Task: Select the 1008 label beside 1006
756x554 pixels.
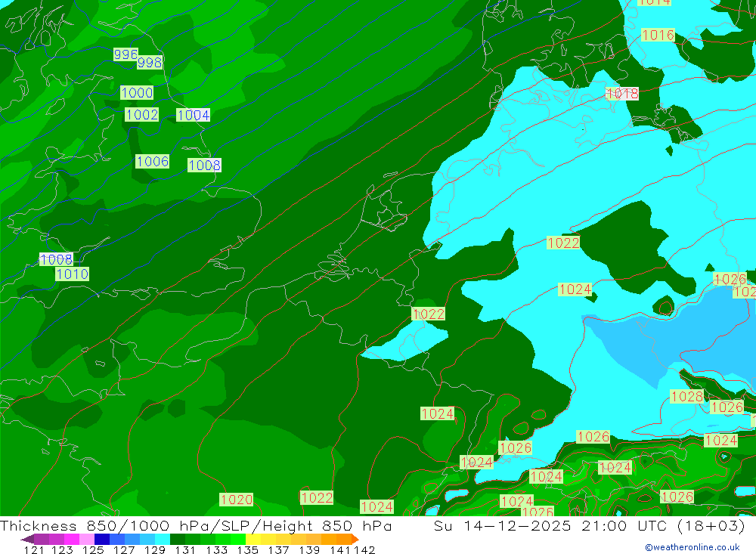Action: click(204, 166)
